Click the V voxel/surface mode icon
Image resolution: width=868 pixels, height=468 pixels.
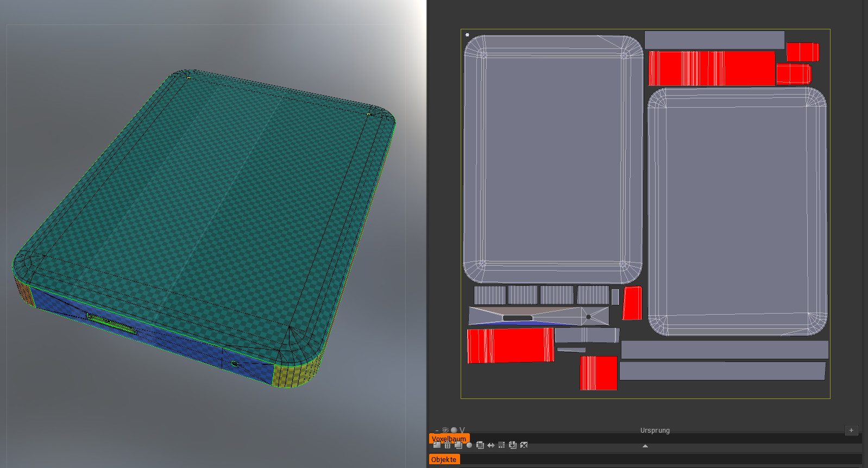462,430
